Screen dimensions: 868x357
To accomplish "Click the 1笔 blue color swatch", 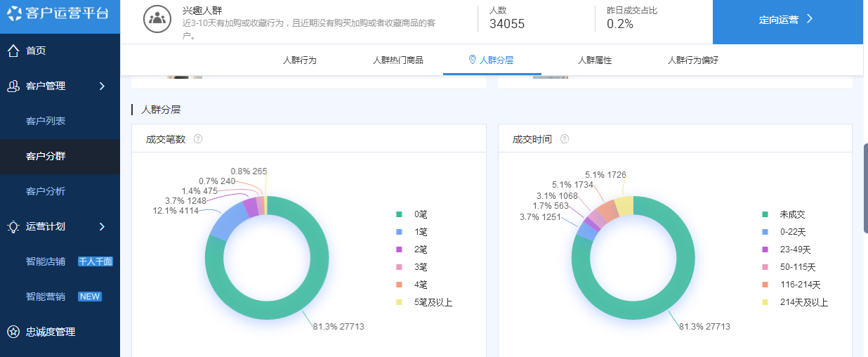I will pos(399,232).
